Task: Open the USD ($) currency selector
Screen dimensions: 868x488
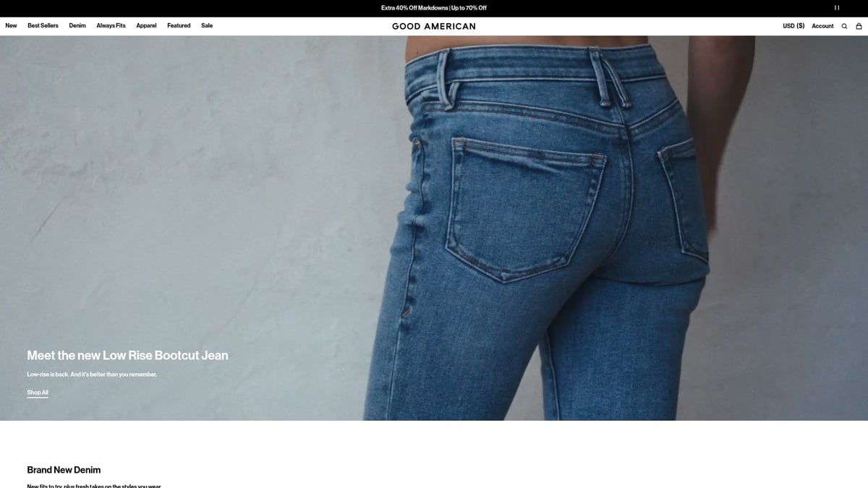Action: pos(793,26)
